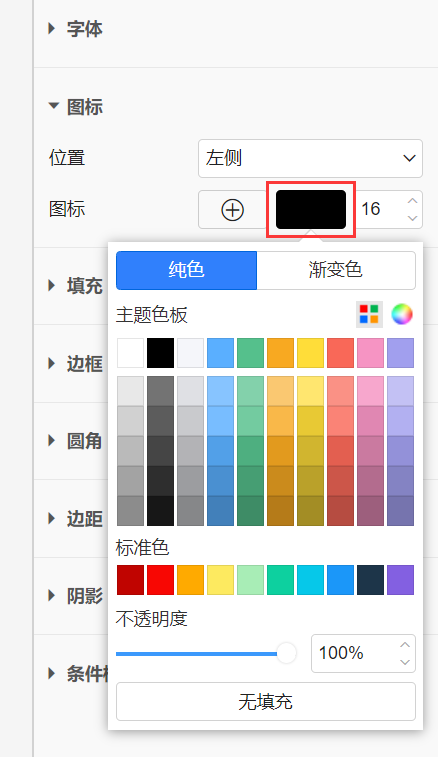Open the custom color wheel icon
This screenshot has height=757, width=438.
402,315
